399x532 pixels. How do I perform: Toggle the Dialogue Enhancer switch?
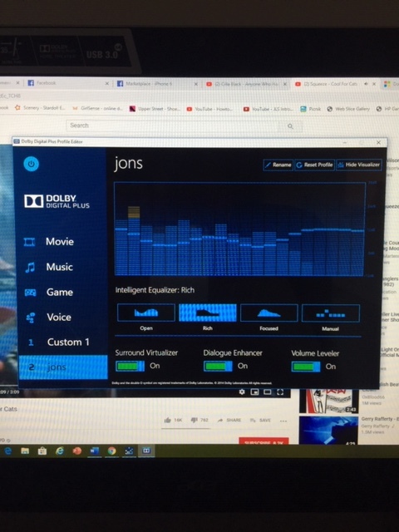coord(218,367)
